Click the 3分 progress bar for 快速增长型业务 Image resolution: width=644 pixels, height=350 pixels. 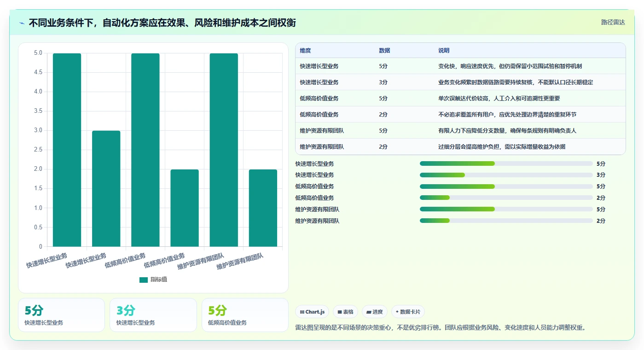point(506,175)
